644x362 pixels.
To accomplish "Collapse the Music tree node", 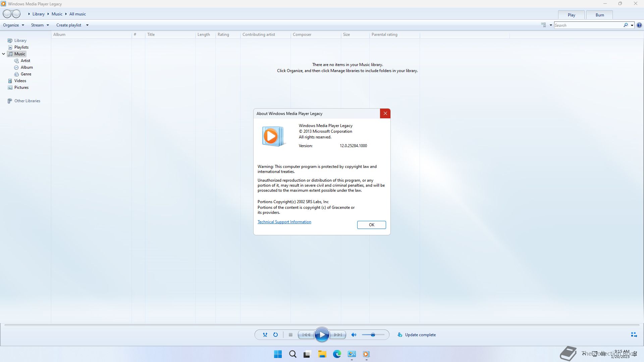I will click(x=4, y=54).
